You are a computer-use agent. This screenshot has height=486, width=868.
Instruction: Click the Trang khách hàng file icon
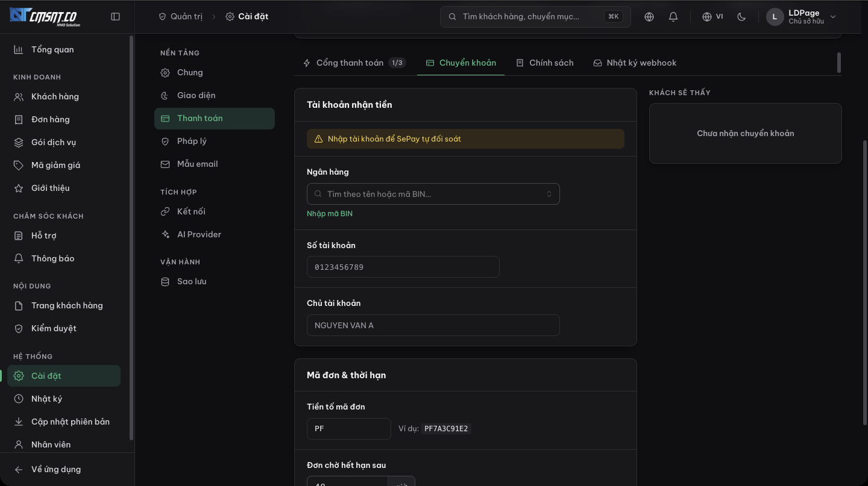(x=19, y=305)
